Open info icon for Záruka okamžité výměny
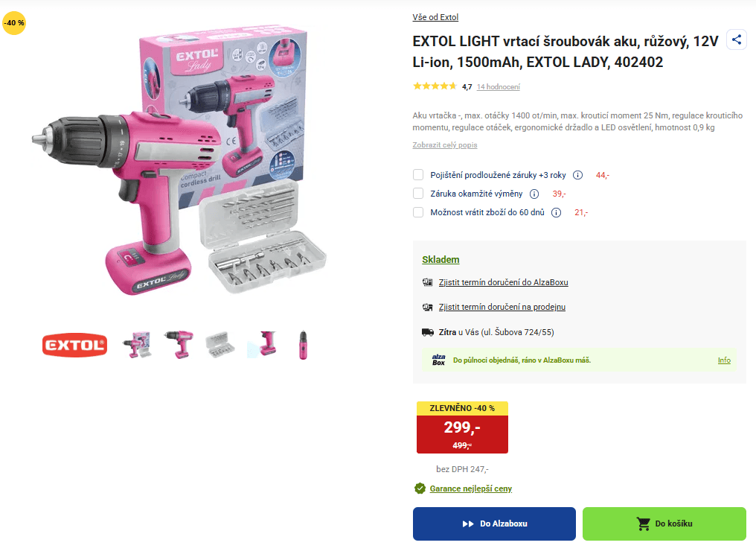Screen dimensions: 756x560 [534, 194]
